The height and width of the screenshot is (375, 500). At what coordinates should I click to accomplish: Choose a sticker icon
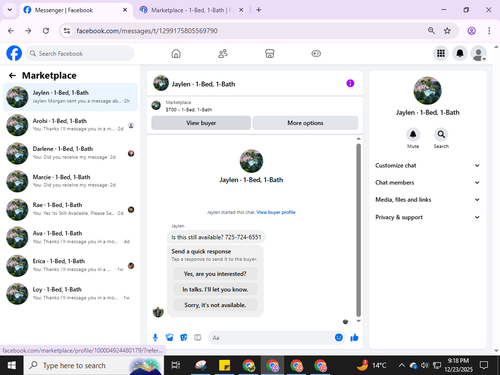pos(184,338)
